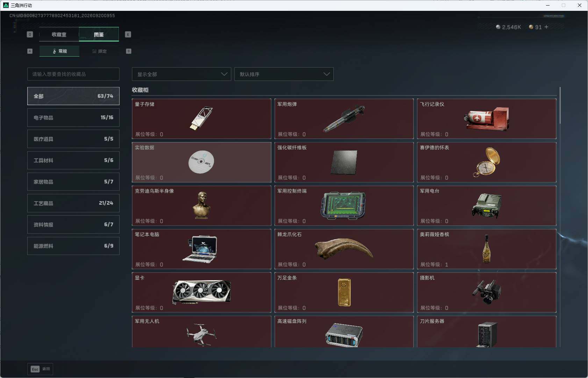Image resolution: width=588 pixels, height=378 pixels.
Task: Click the 军用炮弹 item name text
Action: coord(287,104)
